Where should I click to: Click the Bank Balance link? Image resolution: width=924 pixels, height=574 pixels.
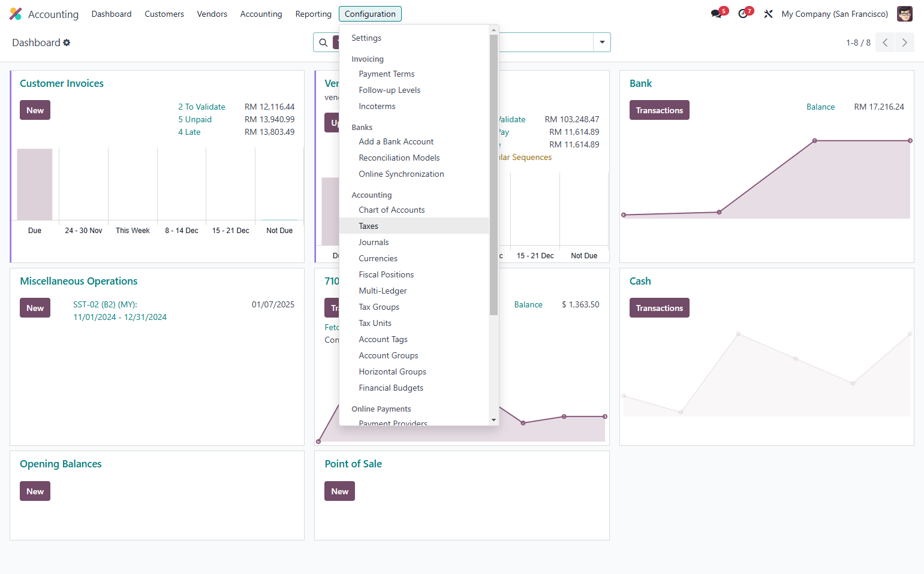tap(820, 107)
